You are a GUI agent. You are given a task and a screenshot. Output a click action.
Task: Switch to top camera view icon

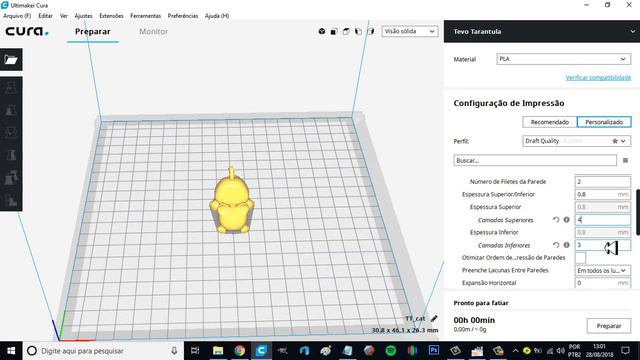point(346,31)
